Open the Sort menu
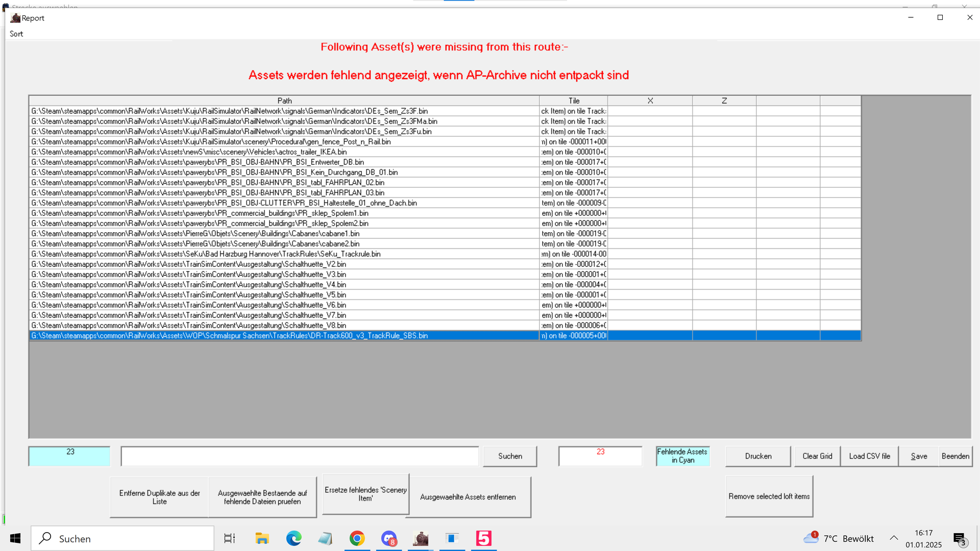The height and width of the screenshot is (551, 980). click(16, 34)
